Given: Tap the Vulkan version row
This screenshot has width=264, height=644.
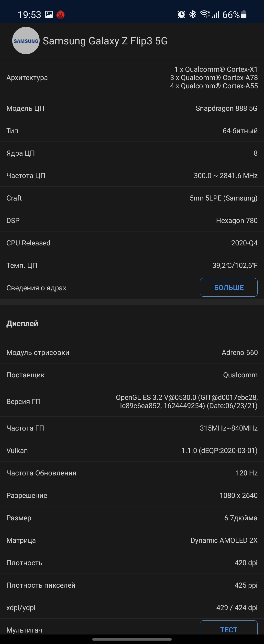Looking at the screenshot, I should [x=132, y=451].
